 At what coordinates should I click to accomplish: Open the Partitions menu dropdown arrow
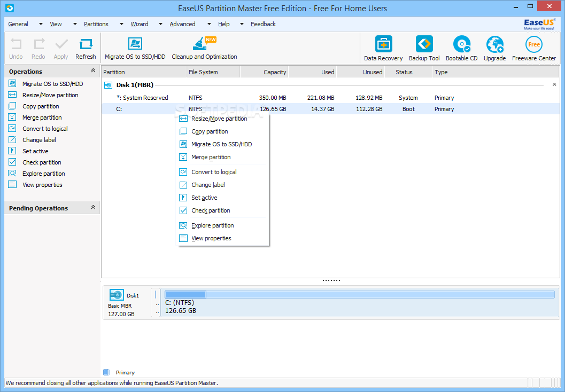click(x=121, y=24)
